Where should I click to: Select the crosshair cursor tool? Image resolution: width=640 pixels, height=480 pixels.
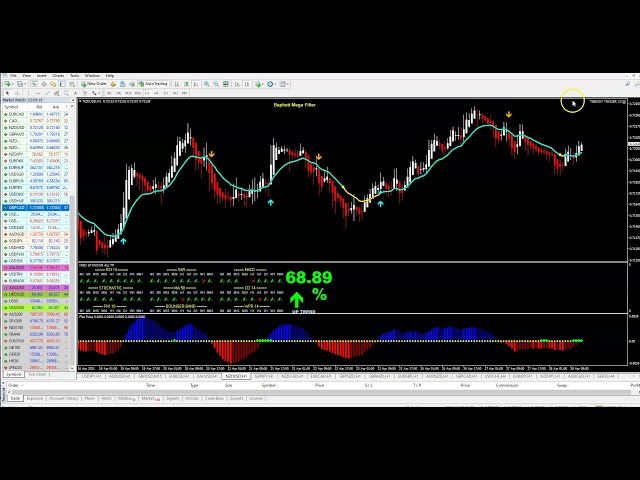pos(17,92)
